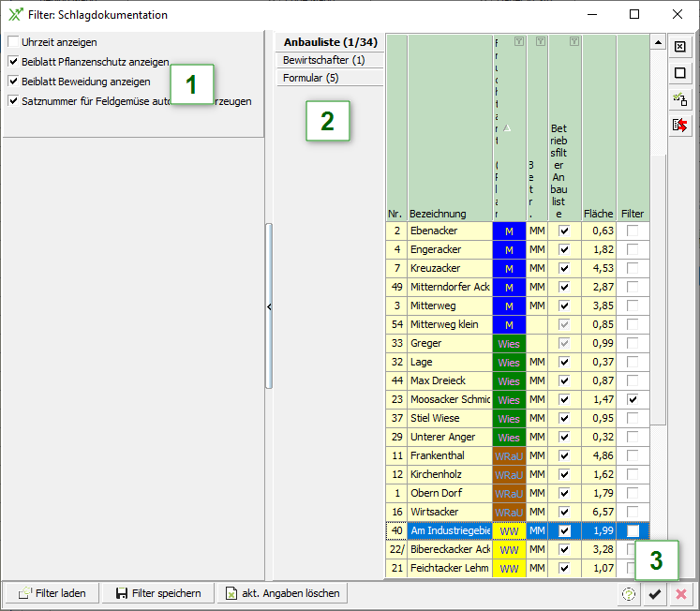The width and height of the screenshot is (700, 611).
Task: Open help with the question mark icon
Action: (x=628, y=593)
